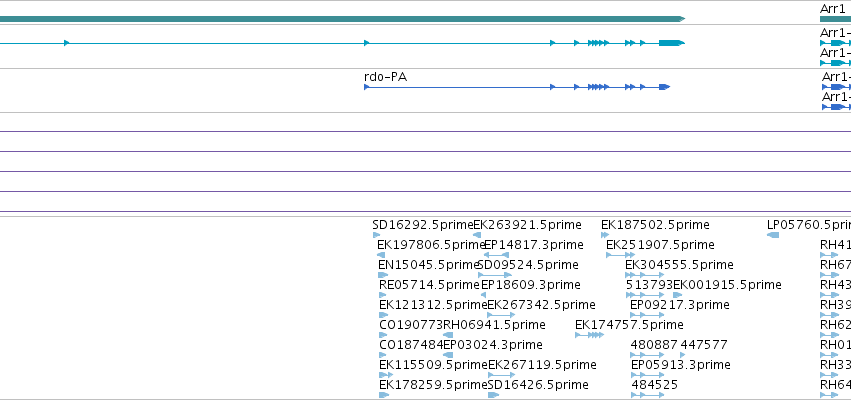Select the EK197806.5prime EST label
This screenshot has height=400, width=851.
(x=431, y=245)
